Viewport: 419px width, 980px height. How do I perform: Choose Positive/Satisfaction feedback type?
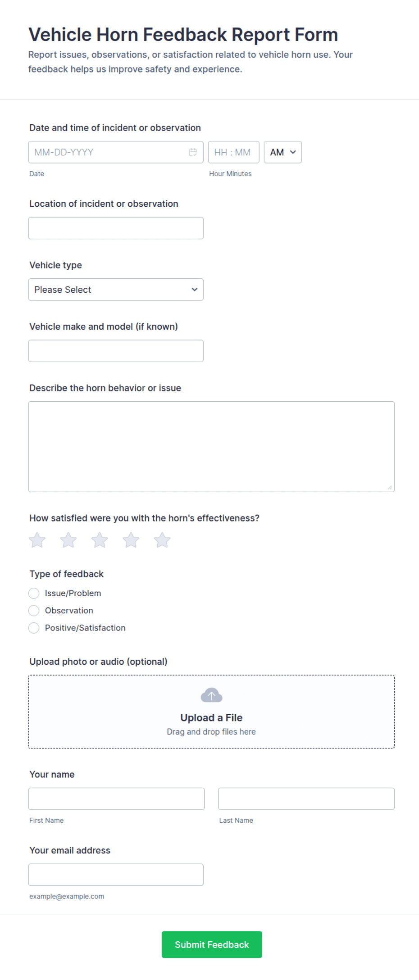[34, 628]
